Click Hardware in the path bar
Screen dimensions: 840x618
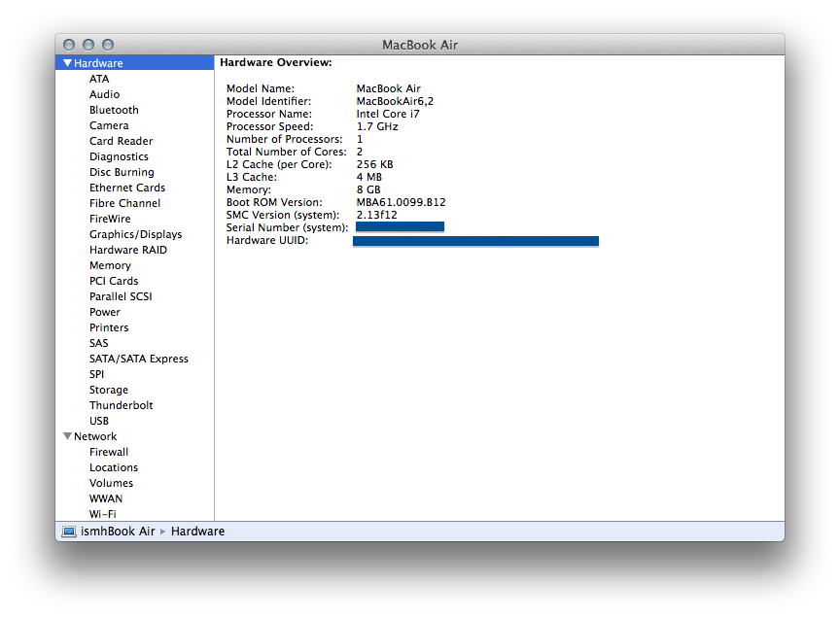tap(197, 532)
